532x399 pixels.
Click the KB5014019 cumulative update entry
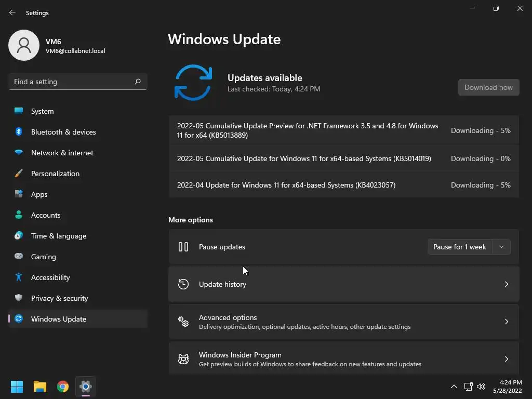click(x=344, y=158)
